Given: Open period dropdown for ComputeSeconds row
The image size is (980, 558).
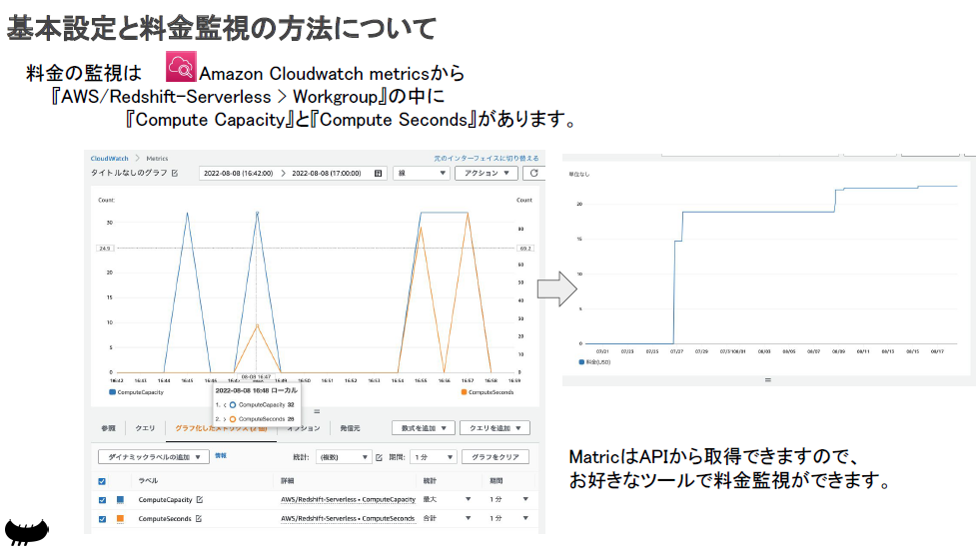Looking at the screenshot, I should click(525, 518).
